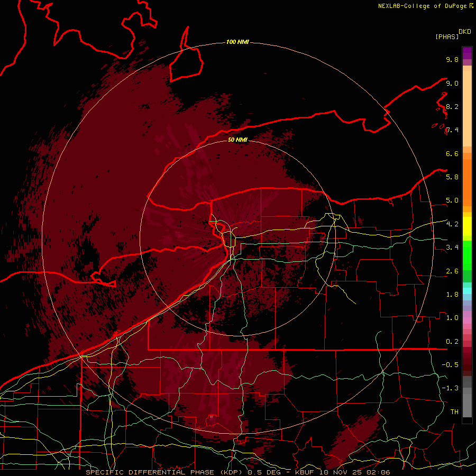Click the NEXLAB-College of DuPage credit text
This screenshot has height=476, width=476.
tap(423, 6)
